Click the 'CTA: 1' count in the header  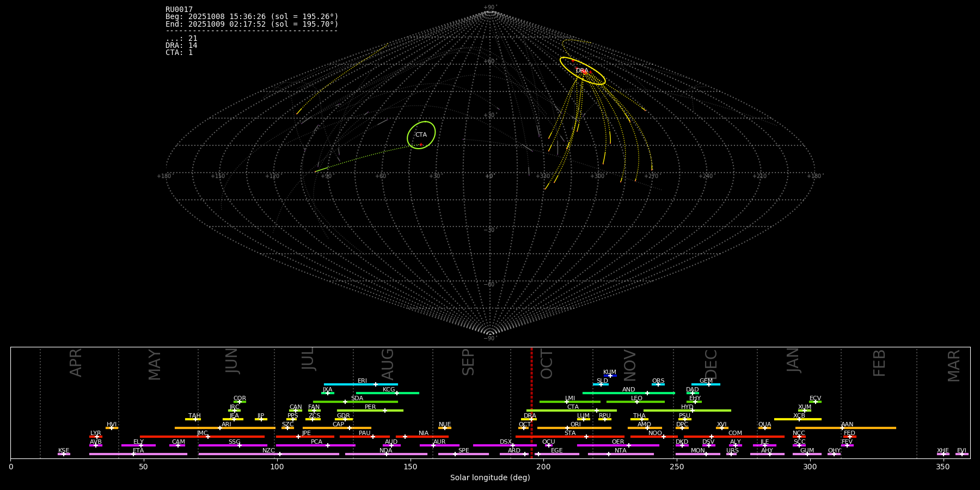(x=179, y=53)
